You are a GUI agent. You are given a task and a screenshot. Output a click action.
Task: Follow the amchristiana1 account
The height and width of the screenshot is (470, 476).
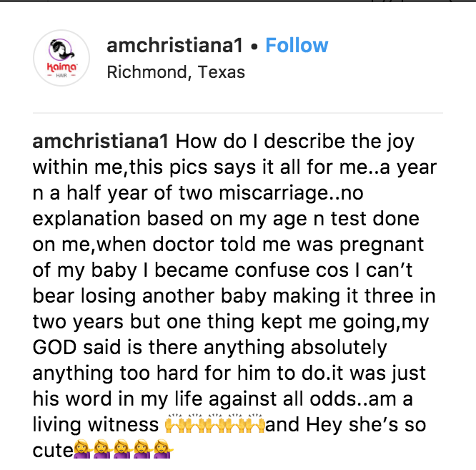[x=297, y=46]
